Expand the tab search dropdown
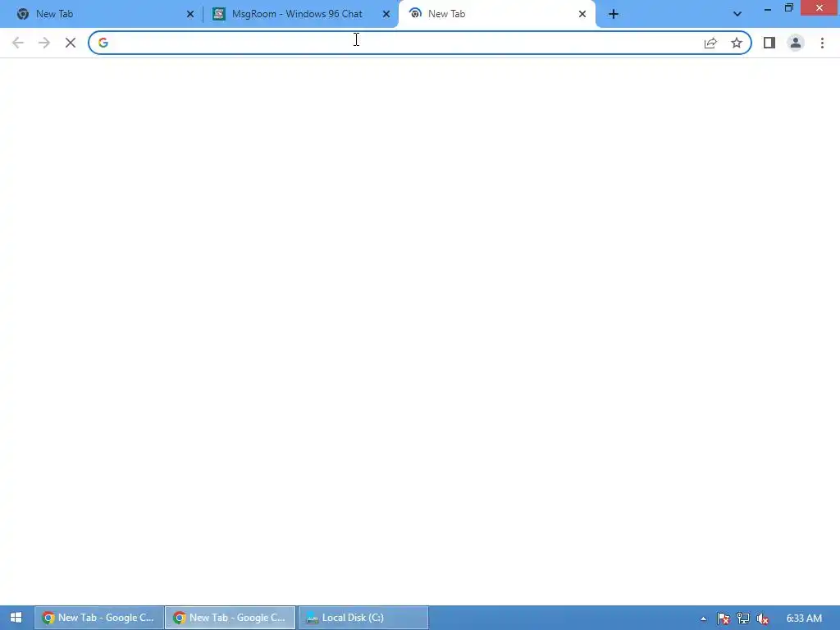This screenshot has height=630, width=840. pyautogui.click(x=737, y=14)
